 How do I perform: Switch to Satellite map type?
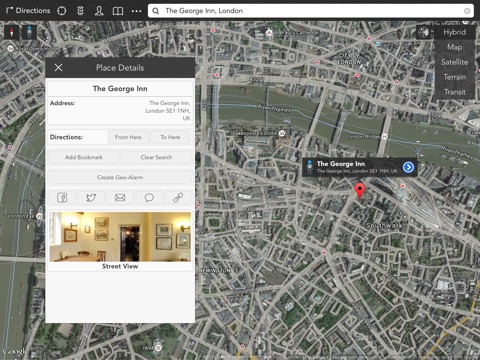(x=454, y=62)
